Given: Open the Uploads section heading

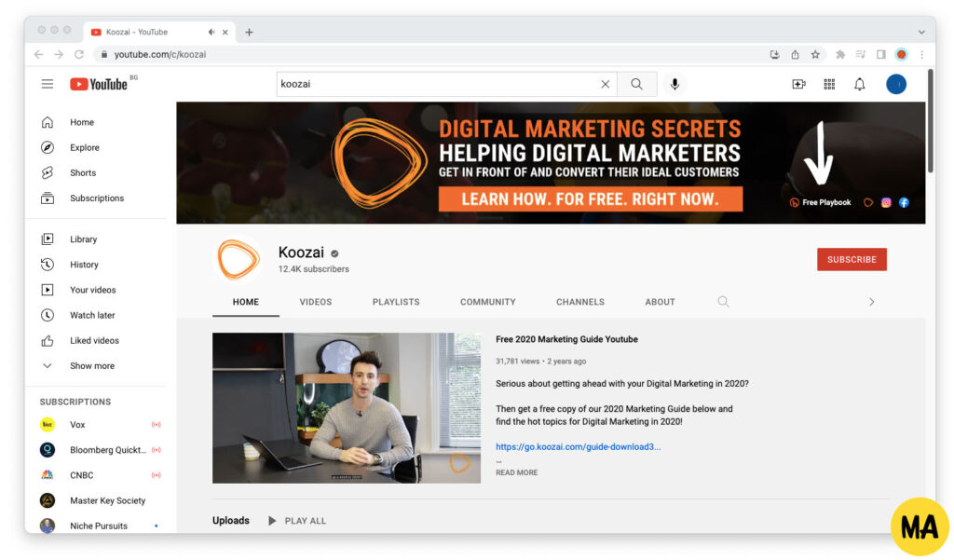Looking at the screenshot, I should click(231, 521).
